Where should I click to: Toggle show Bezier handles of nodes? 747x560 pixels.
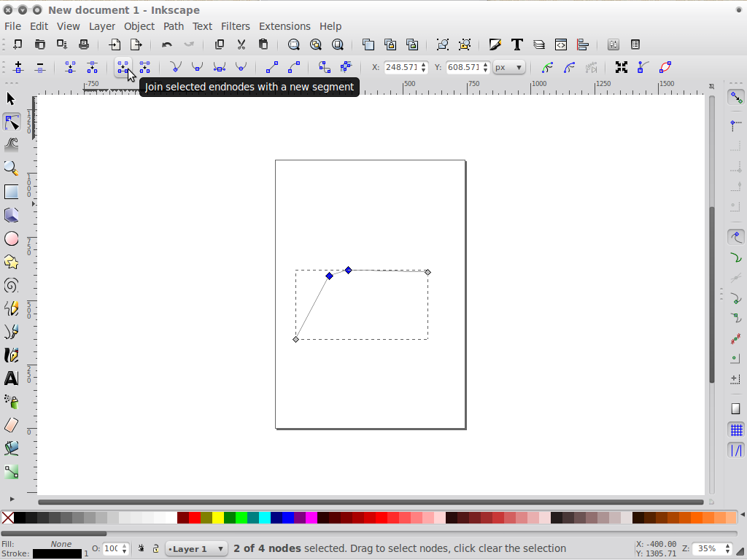[643, 68]
